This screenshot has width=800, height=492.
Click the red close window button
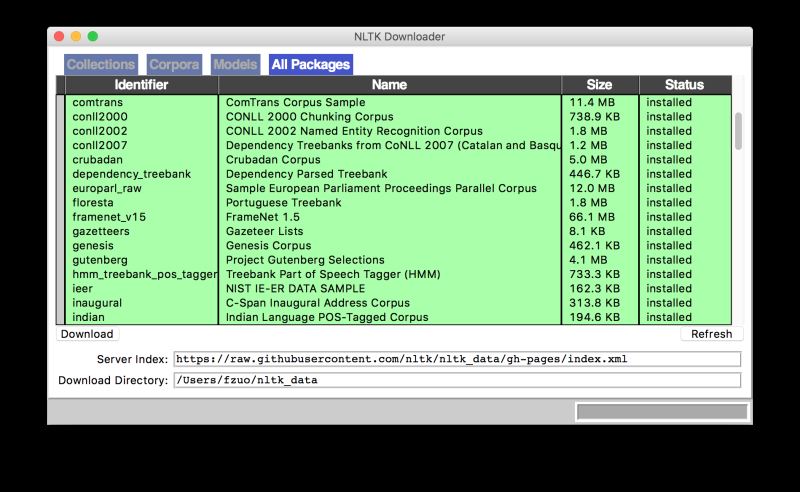pos(59,36)
